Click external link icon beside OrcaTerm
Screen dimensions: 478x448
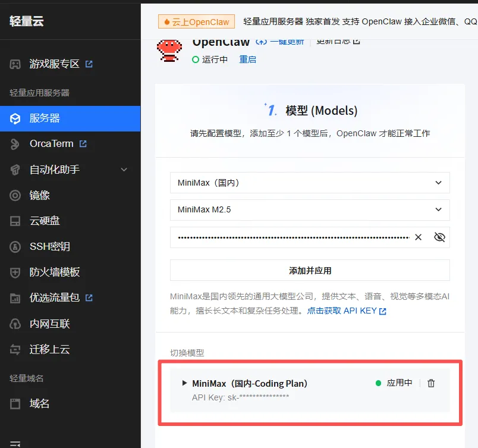tap(83, 143)
